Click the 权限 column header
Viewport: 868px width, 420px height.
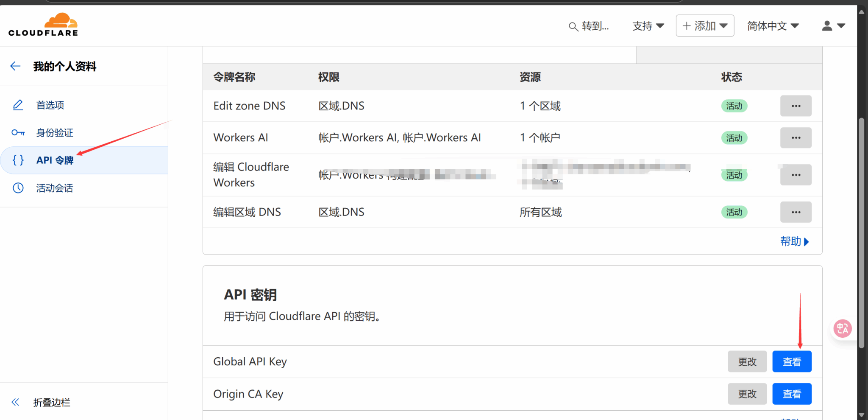pos(329,77)
